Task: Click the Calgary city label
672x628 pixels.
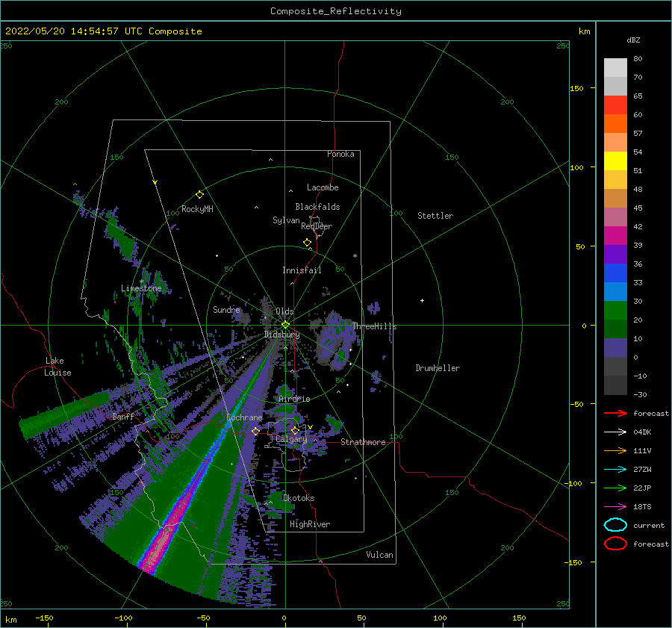Action: click(x=291, y=439)
